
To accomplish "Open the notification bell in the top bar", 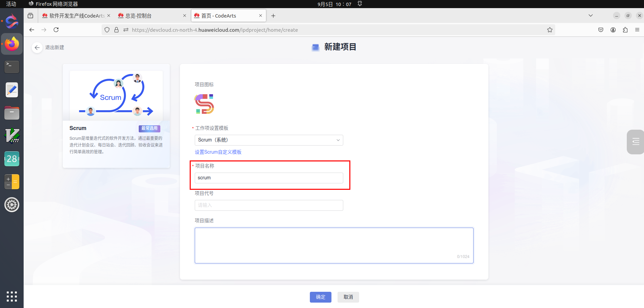I will pyautogui.click(x=360, y=4).
